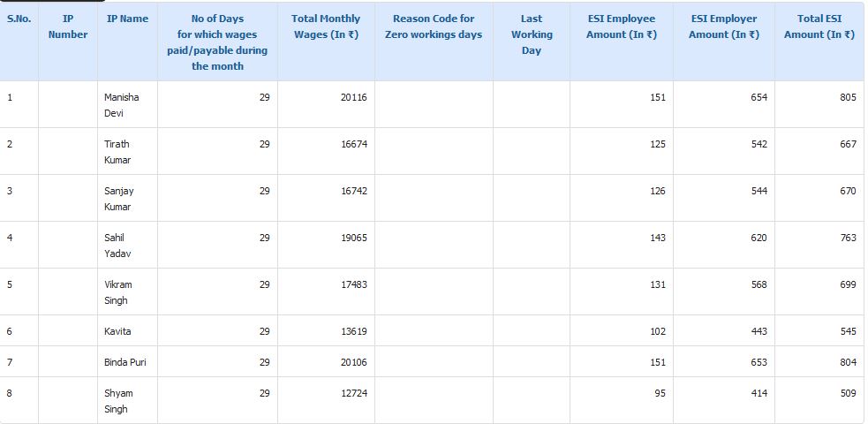Select the Kavita name cell

tap(127, 331)
